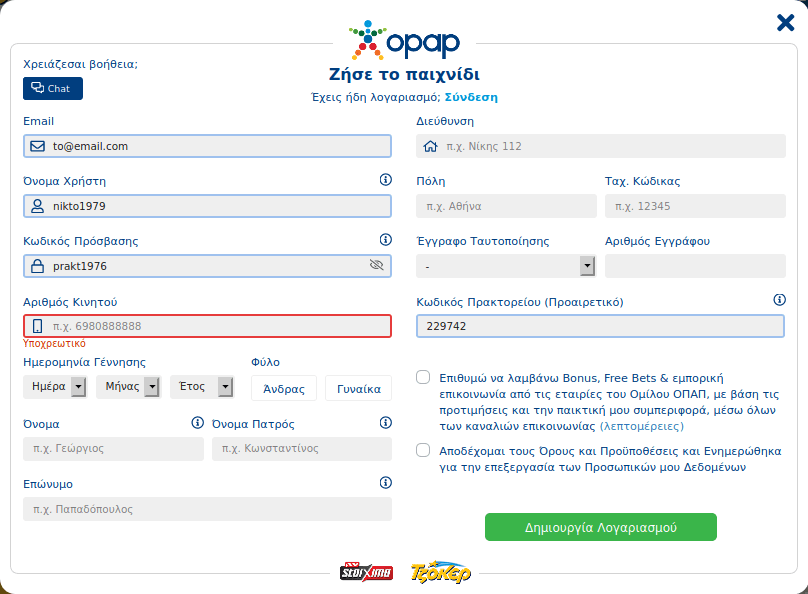Viewport: 808px width, 594px height.
Task: Open the Ημέρα day dropdown
Action: pos(55,386)
